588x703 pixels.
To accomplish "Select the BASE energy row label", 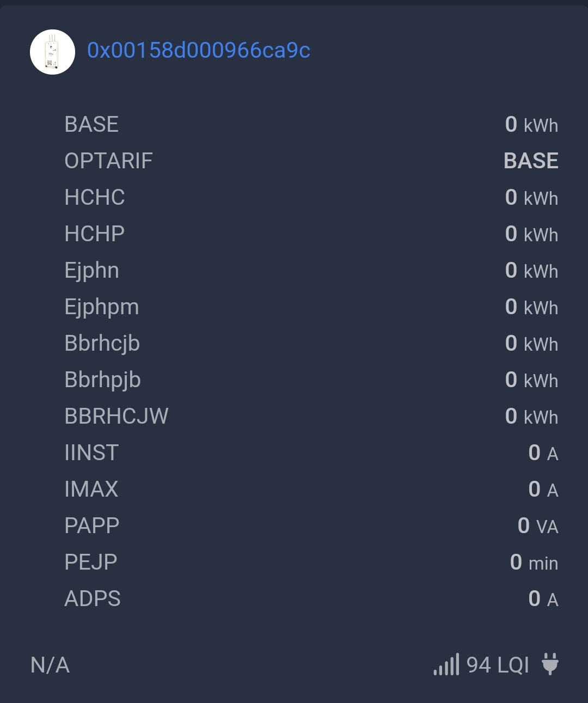I will pyautogui.click(x=91, y=124).
